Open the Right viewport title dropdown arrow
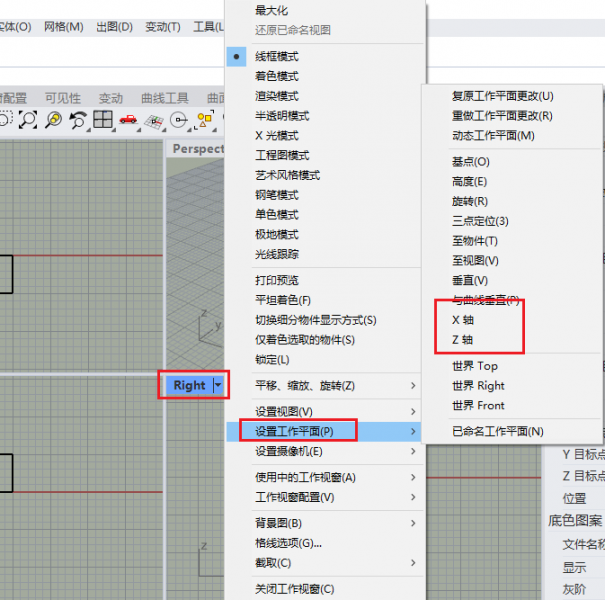The width and height of the screenshot is (605, 600). pyautogui.click(x=218, y=385)
